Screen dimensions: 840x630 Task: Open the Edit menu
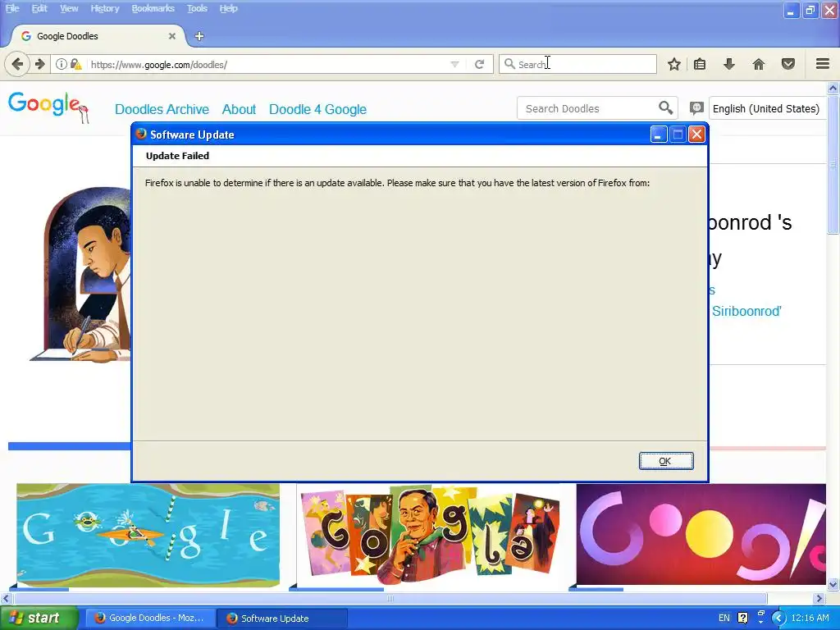click(x=39, y=8)
